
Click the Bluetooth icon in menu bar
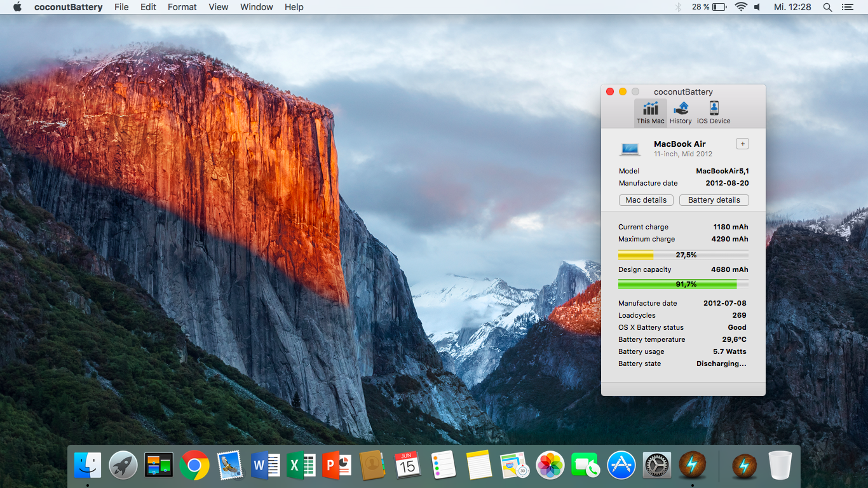(x=678, y=7)
